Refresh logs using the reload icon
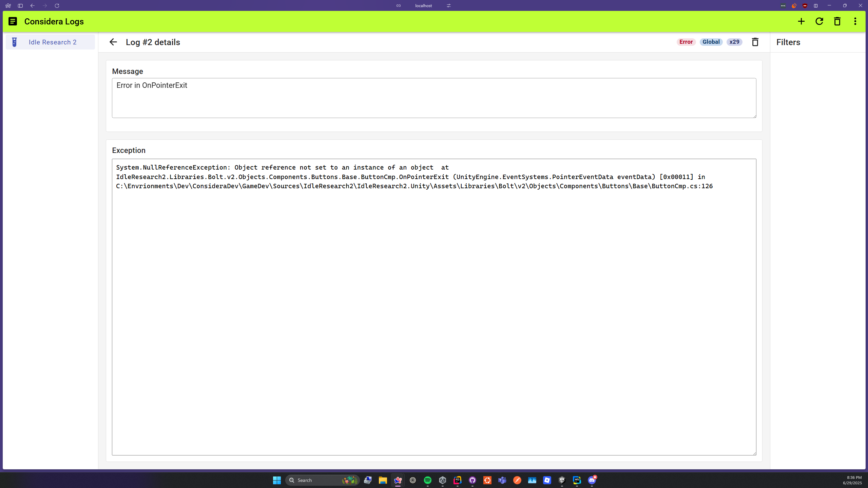868x488 pixels. [x=819, y=21]
